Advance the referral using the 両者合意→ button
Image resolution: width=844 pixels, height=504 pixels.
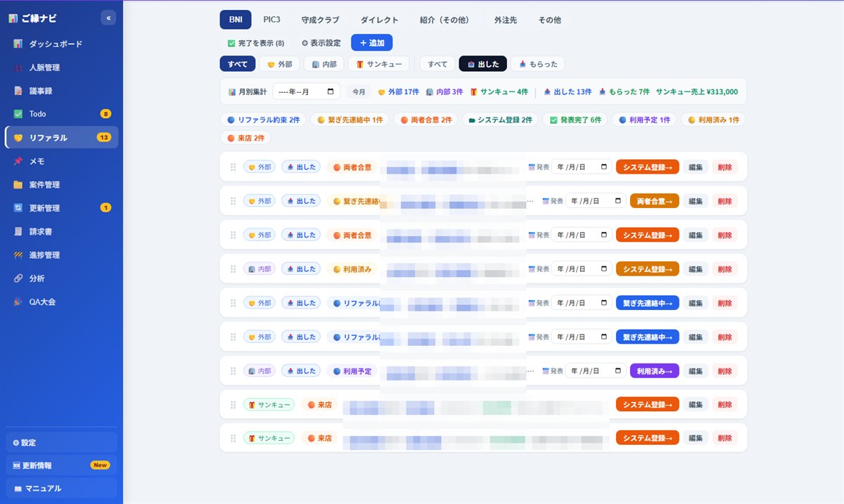[x=654, y=201]
